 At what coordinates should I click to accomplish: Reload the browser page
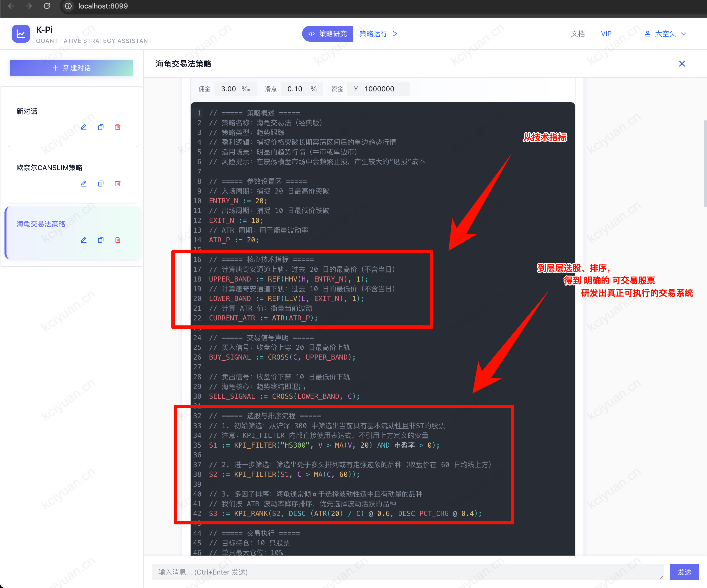click(47, 6)
